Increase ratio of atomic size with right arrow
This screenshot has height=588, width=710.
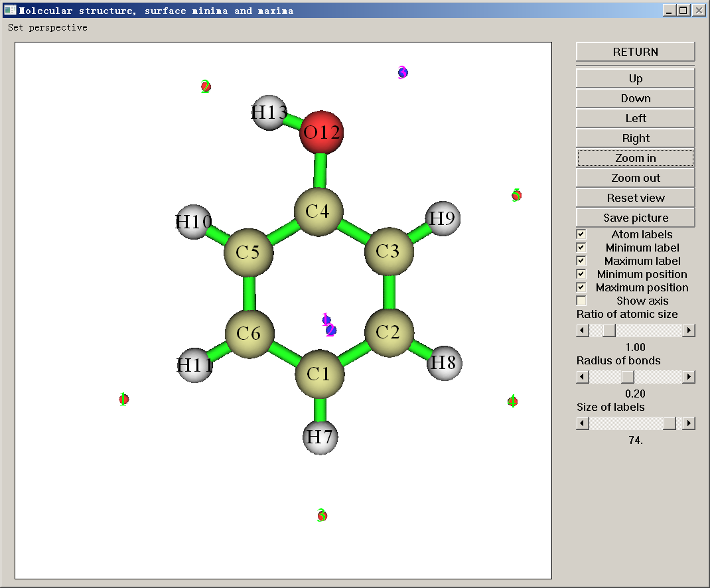pos(689,331)
